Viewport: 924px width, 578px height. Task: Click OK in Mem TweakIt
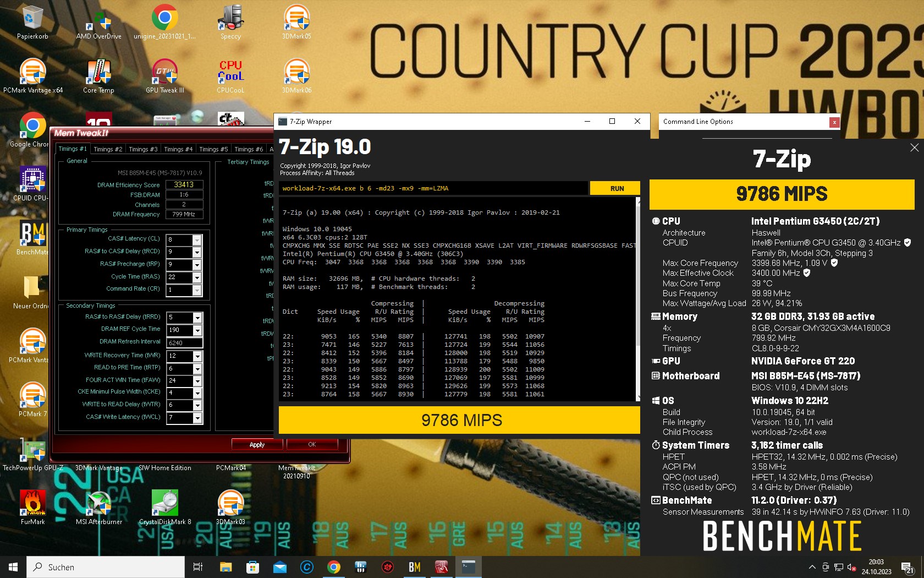(x=312, y=444)
